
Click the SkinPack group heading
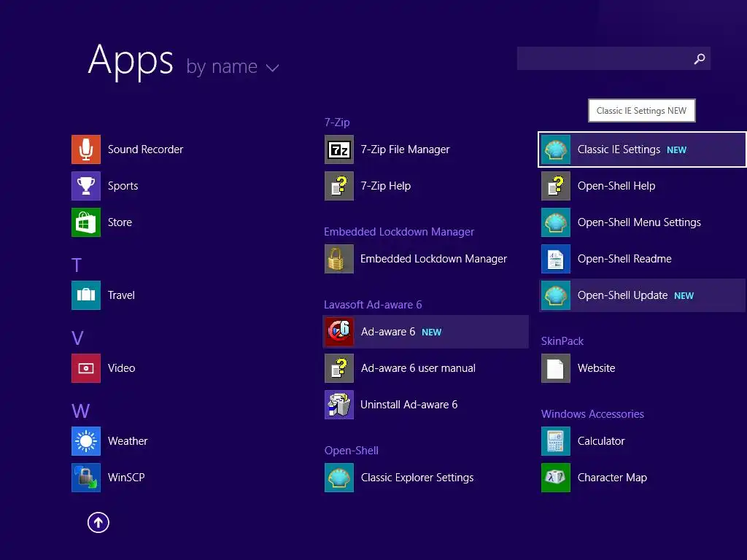pos(562,341)
